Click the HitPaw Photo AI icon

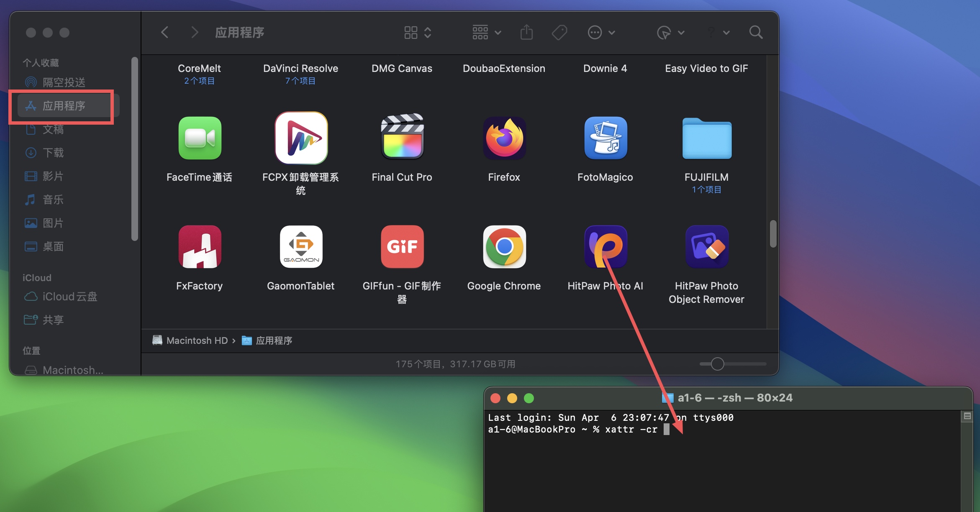click(605, 247)
